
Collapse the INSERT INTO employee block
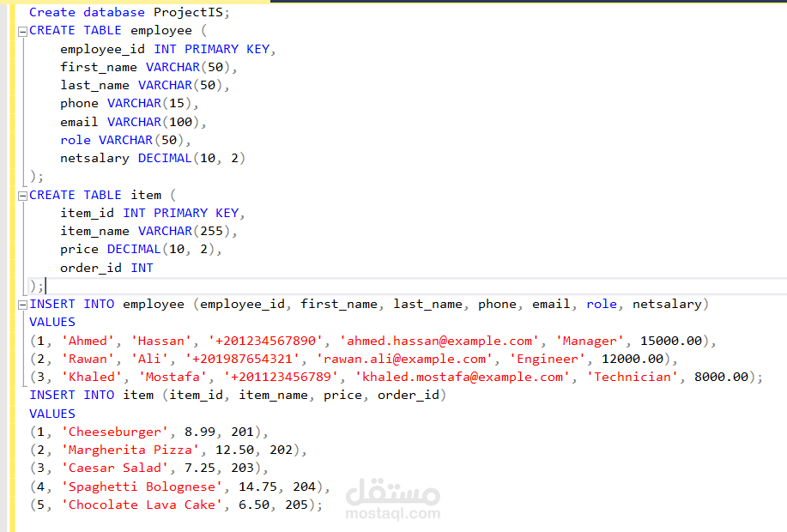coord(22,305)
